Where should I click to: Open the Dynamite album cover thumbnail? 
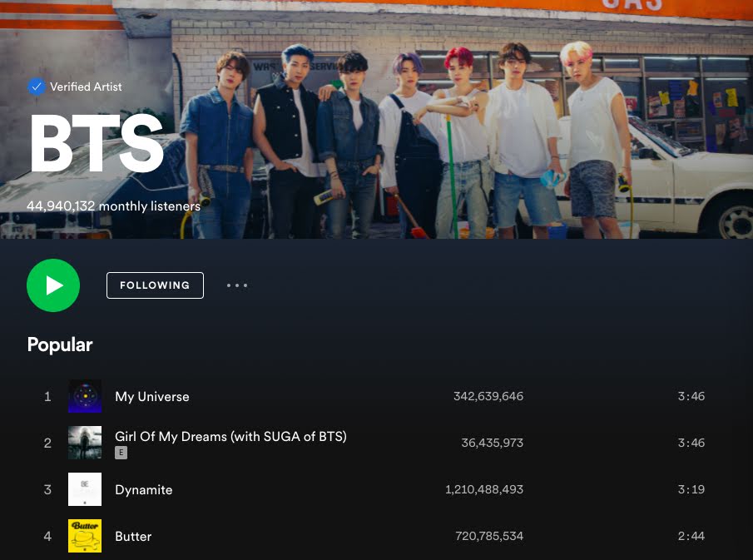pos(85,489)
